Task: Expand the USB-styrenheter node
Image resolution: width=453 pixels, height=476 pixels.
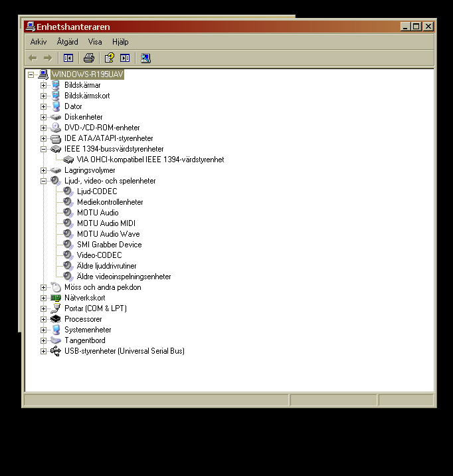Action: [x=43, y=351]
